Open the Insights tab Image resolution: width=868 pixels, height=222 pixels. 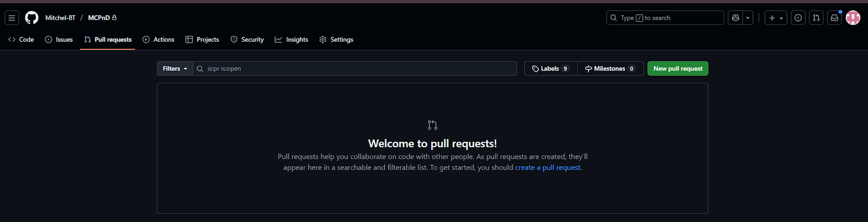tap(291, 40)
